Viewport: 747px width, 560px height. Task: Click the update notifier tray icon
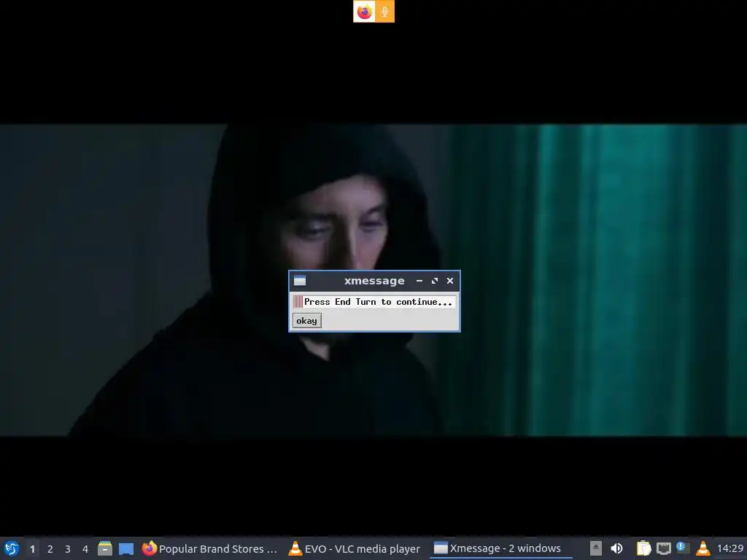[683, 548]
